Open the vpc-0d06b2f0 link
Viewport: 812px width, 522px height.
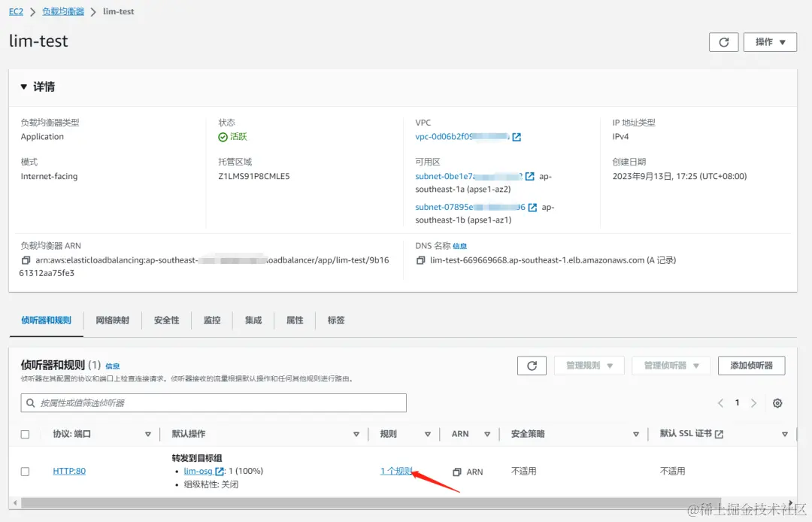(462, 137)
